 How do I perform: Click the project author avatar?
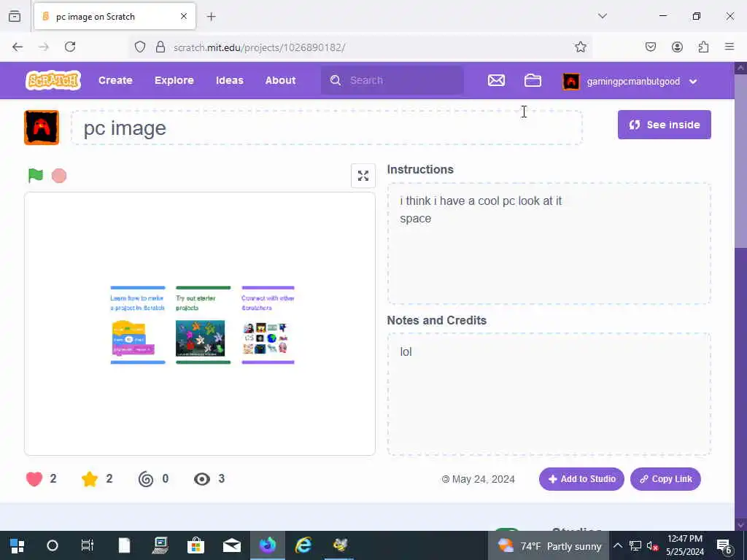click(42, 128)
